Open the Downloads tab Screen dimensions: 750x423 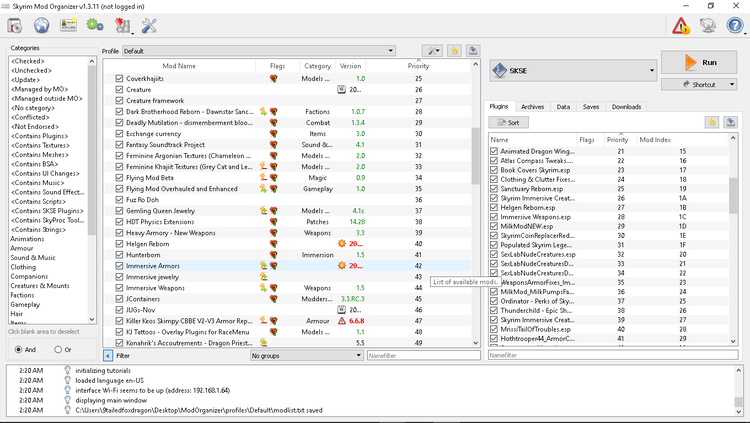(x=626, y=107)
